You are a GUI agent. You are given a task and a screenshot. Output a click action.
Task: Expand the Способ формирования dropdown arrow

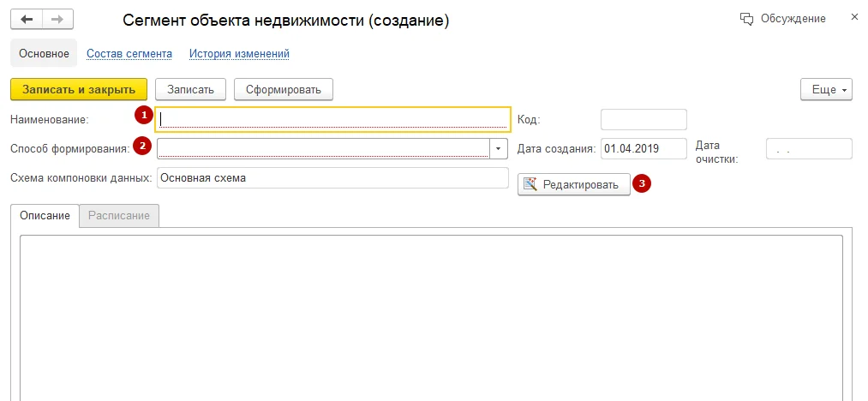point(499,148)
